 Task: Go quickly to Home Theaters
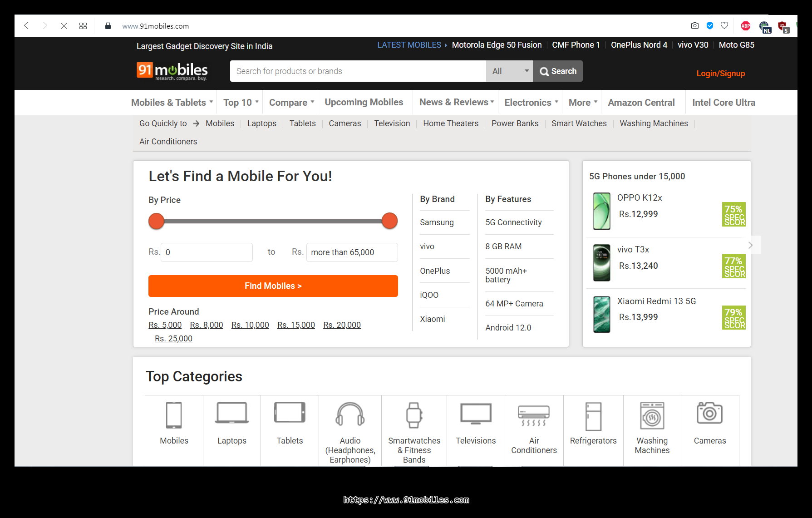tap(451, 123)
